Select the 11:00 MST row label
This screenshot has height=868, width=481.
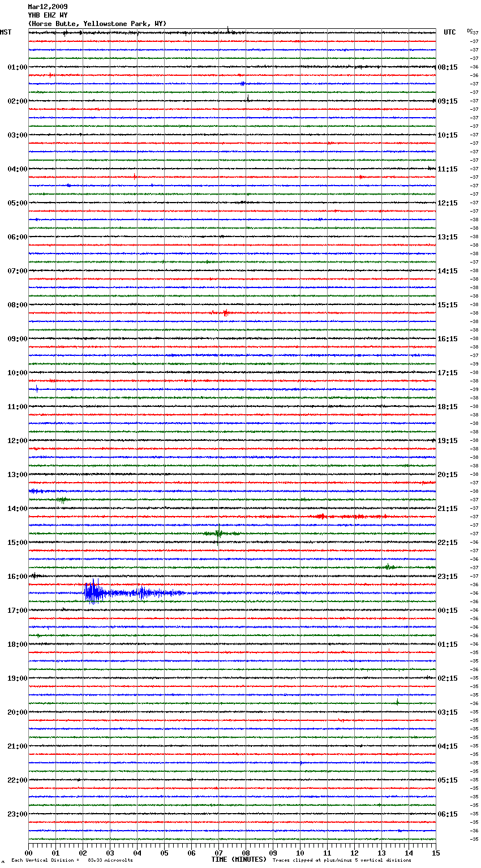[x=18, y=407]
